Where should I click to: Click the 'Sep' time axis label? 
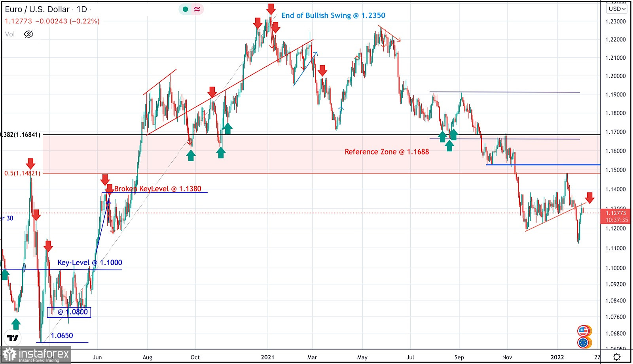pos(459,357)
